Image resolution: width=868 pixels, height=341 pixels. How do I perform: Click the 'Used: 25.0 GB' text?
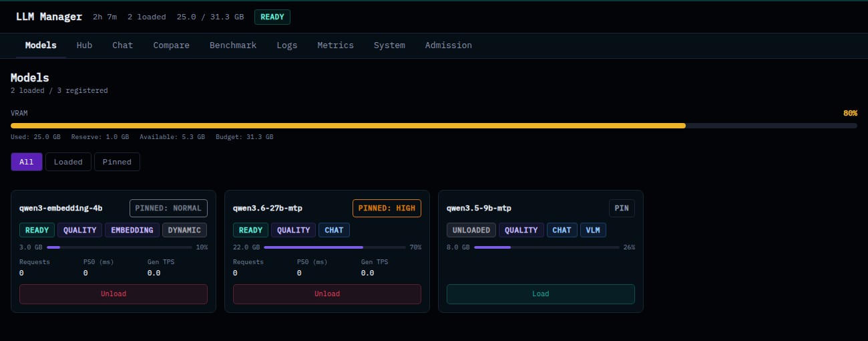(35, 136)
